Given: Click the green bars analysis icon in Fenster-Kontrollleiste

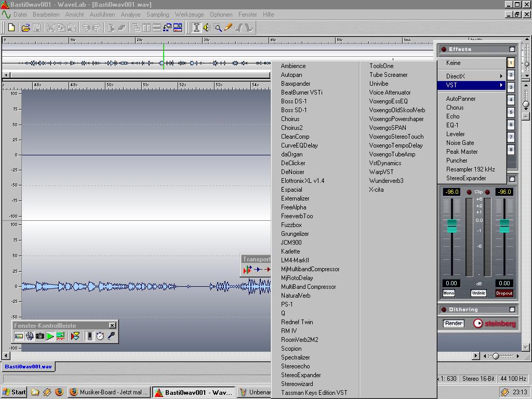Looking at the screenshot, I should [61, 336].
